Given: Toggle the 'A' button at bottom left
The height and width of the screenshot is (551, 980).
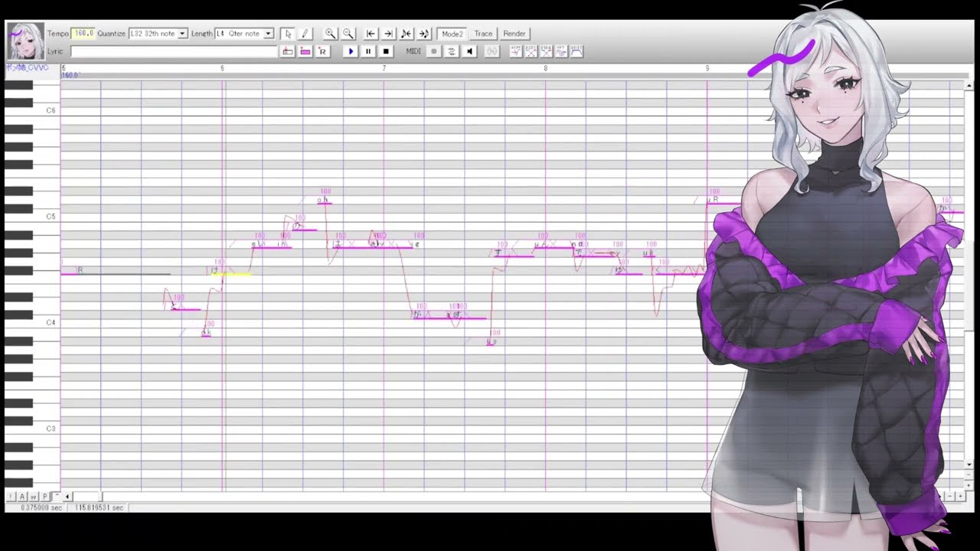Looking at the screenshot, I should pyautogui.click(x=22, y=497).
